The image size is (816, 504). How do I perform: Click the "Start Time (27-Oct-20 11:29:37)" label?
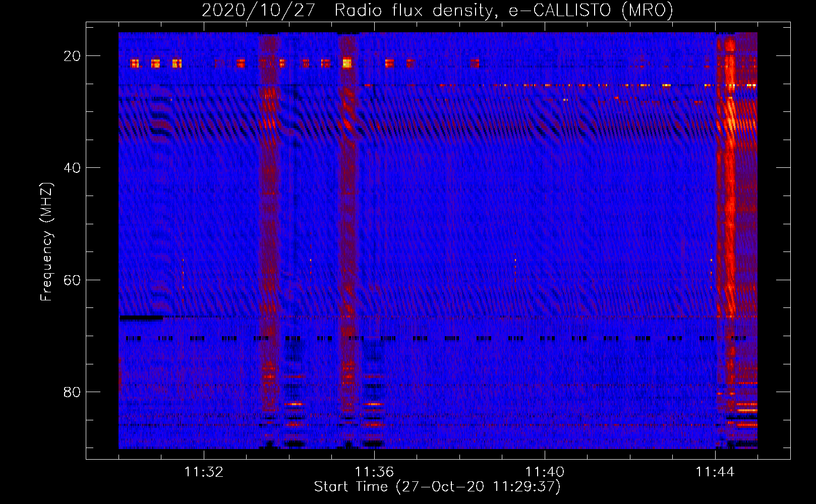click(437, 487)
